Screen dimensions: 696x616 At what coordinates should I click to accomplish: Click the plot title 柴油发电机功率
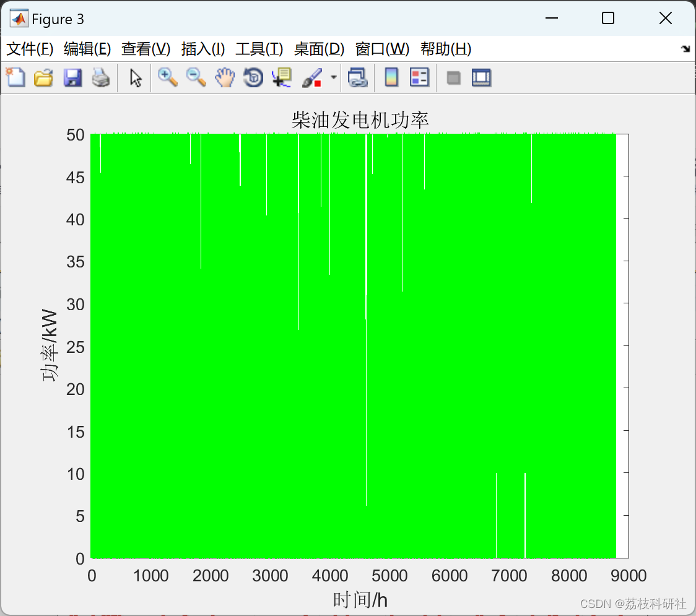pos(360,120)
